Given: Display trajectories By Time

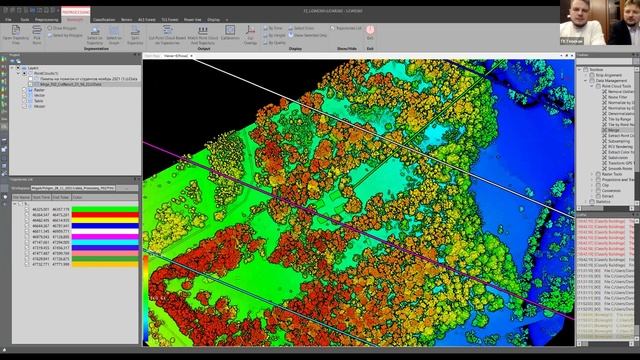Looking at the screenshot, I should 273,28.
